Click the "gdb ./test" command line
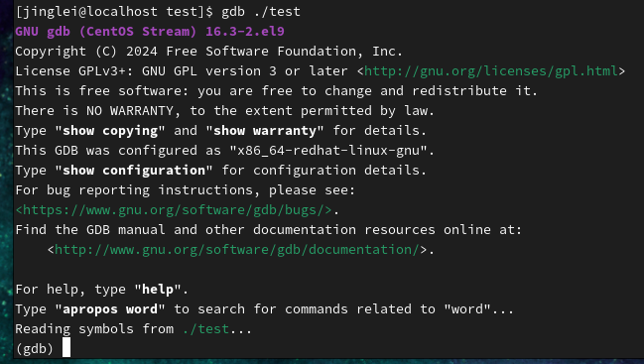Viewport: 644px width, 364px height. click(x=261, y=12)
